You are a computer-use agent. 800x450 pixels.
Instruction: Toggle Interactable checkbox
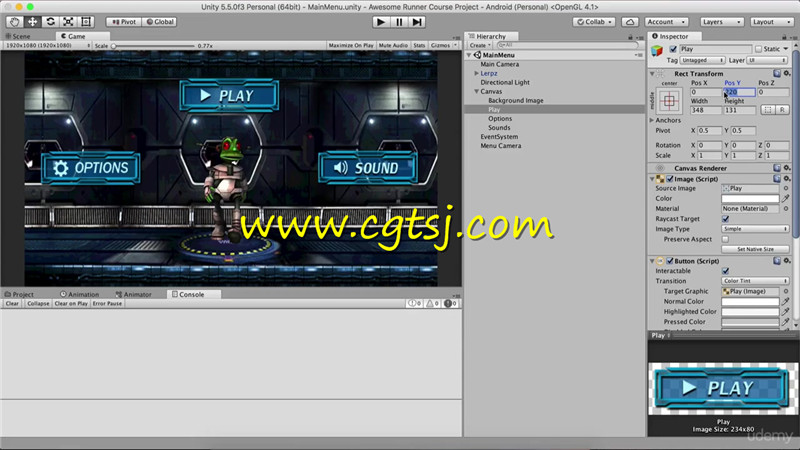tap(725, 271)
